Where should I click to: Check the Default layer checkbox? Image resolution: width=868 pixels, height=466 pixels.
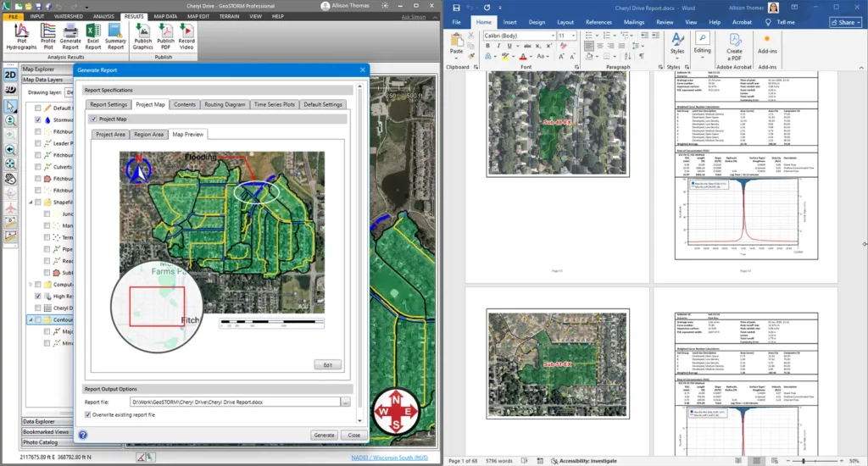37,108
